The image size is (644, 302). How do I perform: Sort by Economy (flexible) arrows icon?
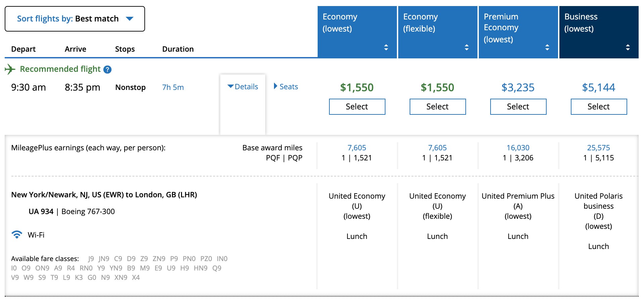(466, 47)
